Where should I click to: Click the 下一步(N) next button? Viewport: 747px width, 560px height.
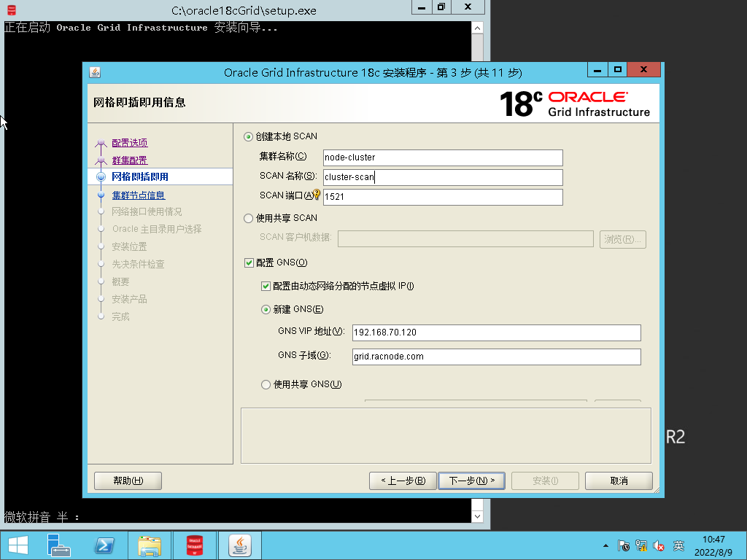click(472, 481)
